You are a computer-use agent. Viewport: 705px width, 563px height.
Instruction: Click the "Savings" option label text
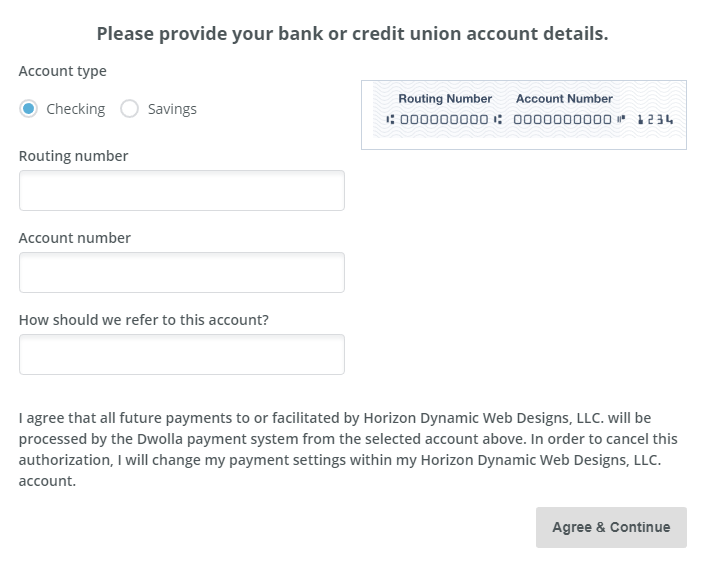(172, 109)
